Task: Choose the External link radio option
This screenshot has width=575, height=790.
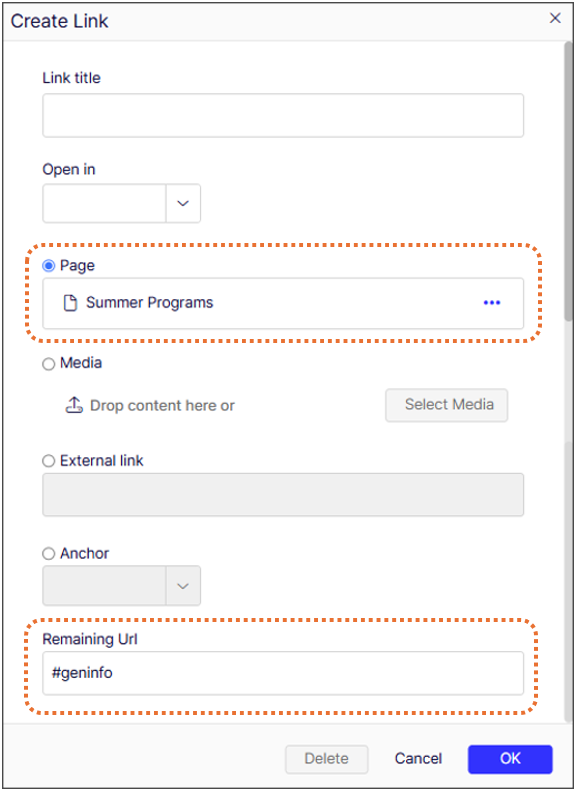Action: [x=48, y=461]
